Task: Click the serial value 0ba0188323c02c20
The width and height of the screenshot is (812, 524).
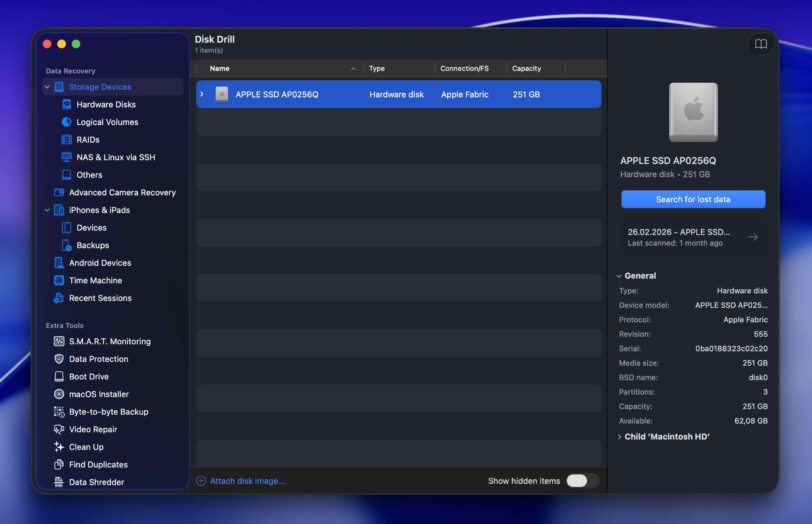Action: pyautogui.click(x=731, y=348)
